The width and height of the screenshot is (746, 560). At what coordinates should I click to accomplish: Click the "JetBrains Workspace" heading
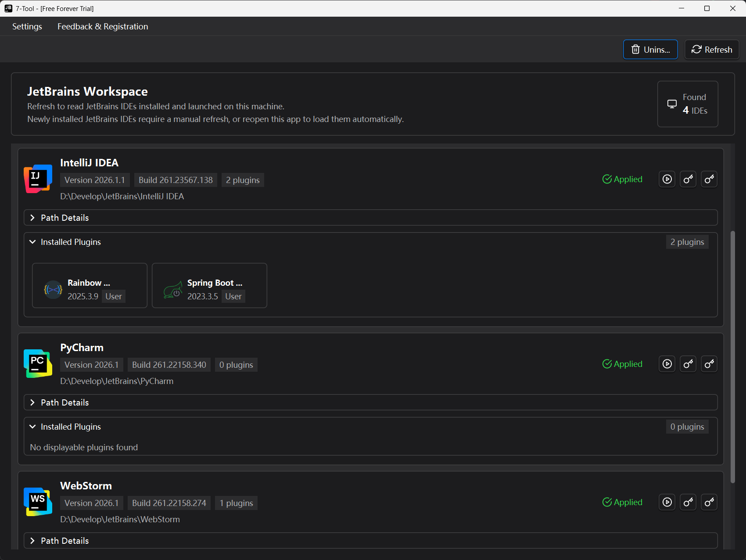[x=87, y=91]
